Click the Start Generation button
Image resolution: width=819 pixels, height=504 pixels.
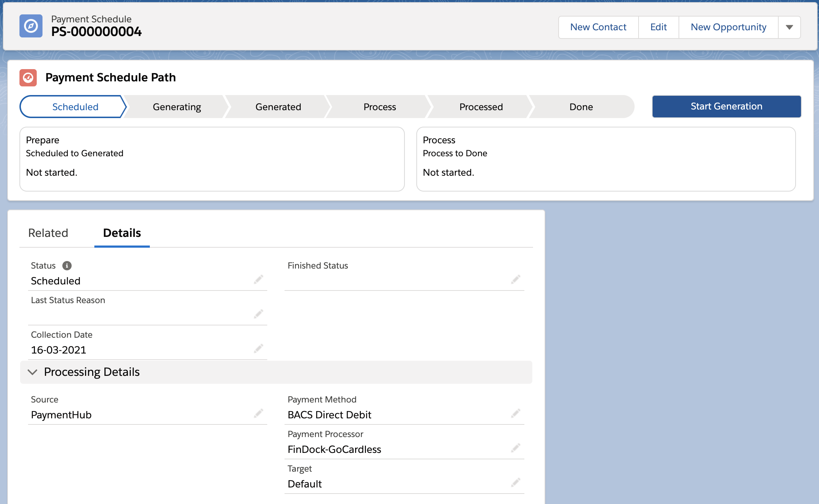pyautogui.click(x=726, y=106)
